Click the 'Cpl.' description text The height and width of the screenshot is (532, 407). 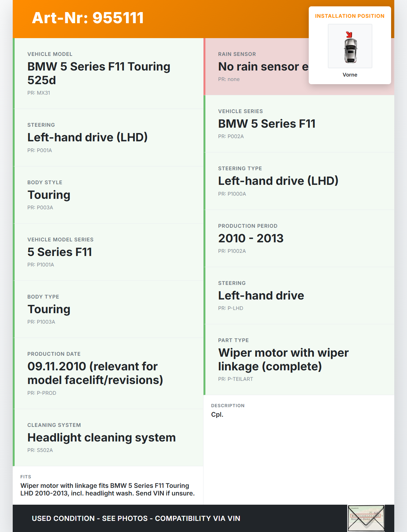tap(217, 414)
